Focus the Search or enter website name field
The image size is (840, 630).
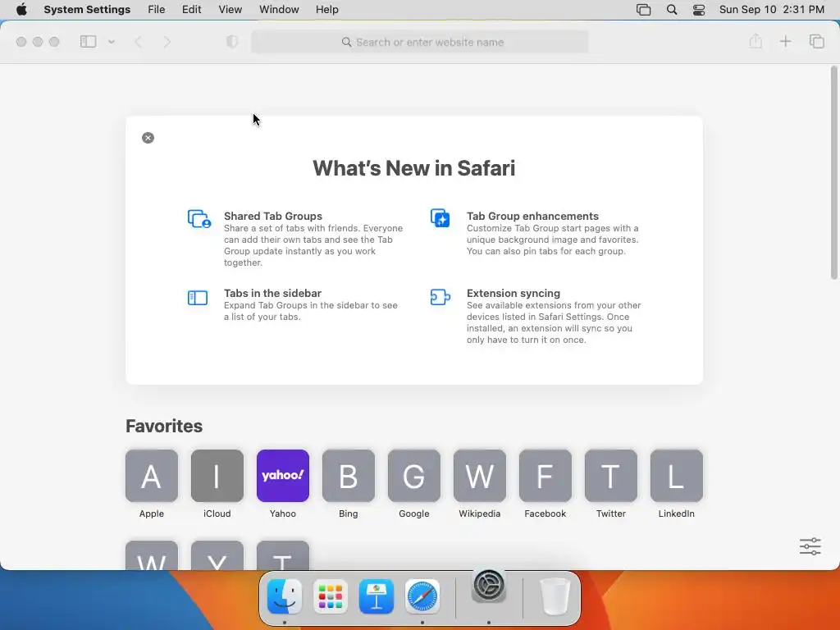coord(420,42)
